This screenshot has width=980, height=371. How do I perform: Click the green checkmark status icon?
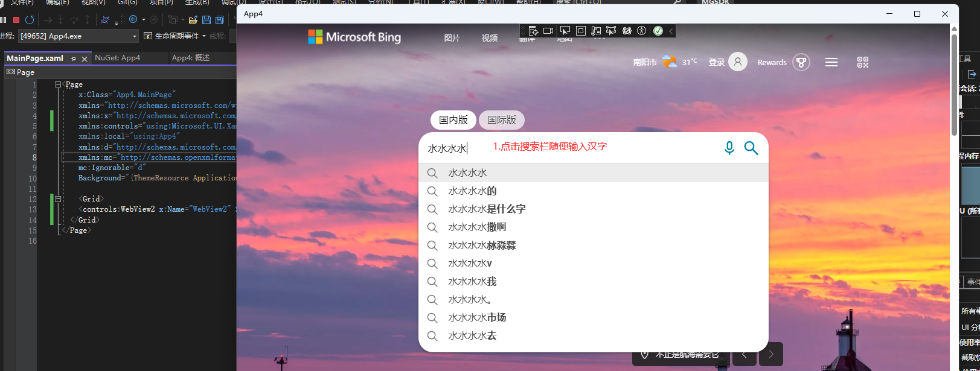658,31
